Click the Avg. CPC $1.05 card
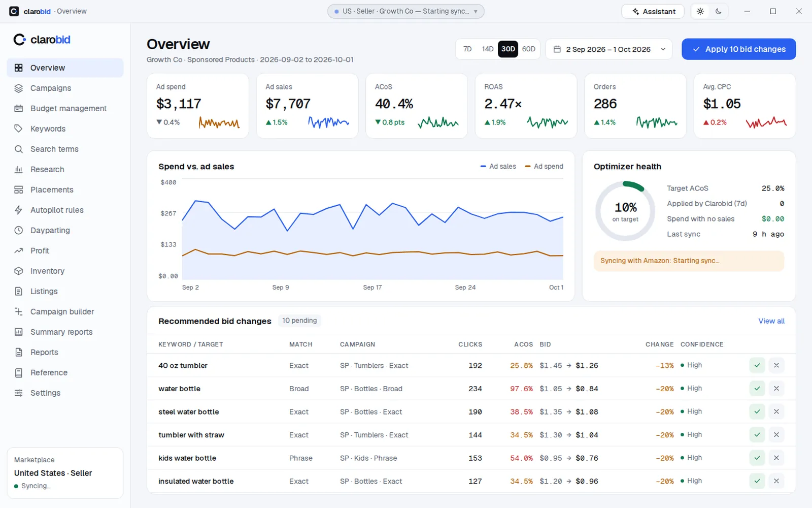This screenshot has width=812, height=508. [745, 106]
